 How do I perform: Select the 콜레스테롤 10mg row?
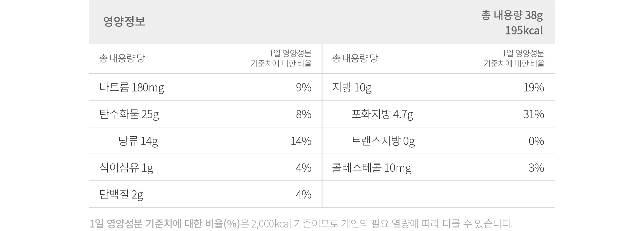click(x=372, y=168)
